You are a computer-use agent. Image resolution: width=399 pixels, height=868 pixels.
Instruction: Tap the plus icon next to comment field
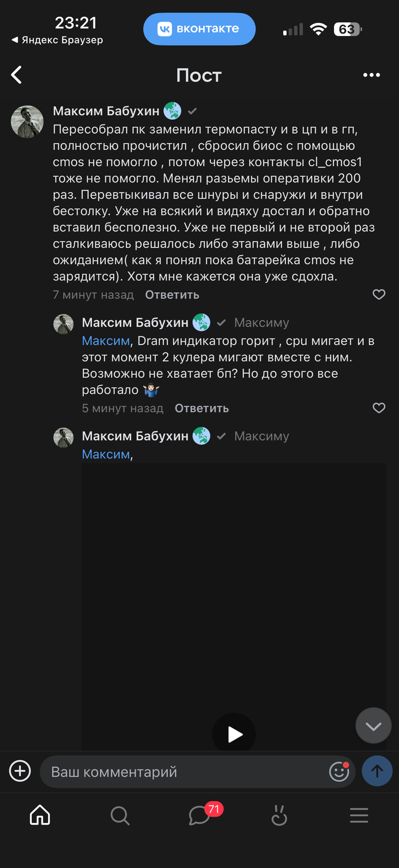pos(20,770)
